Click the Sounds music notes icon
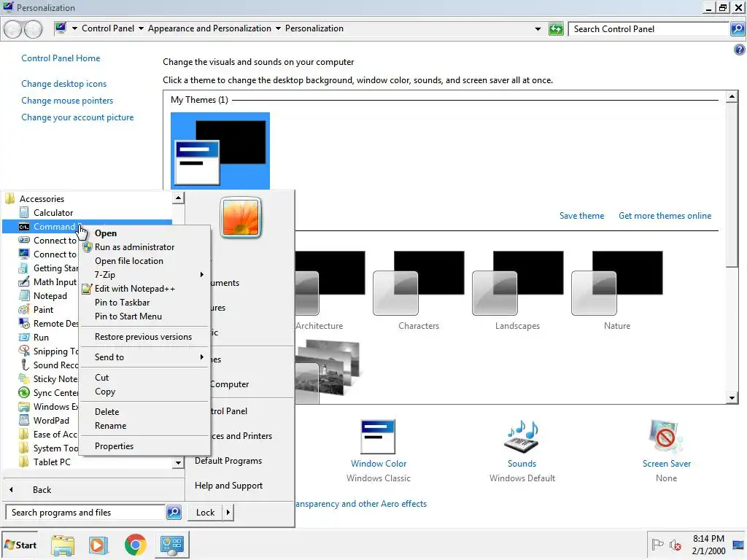Screen dimensions: 747x560 click(521, 437)
